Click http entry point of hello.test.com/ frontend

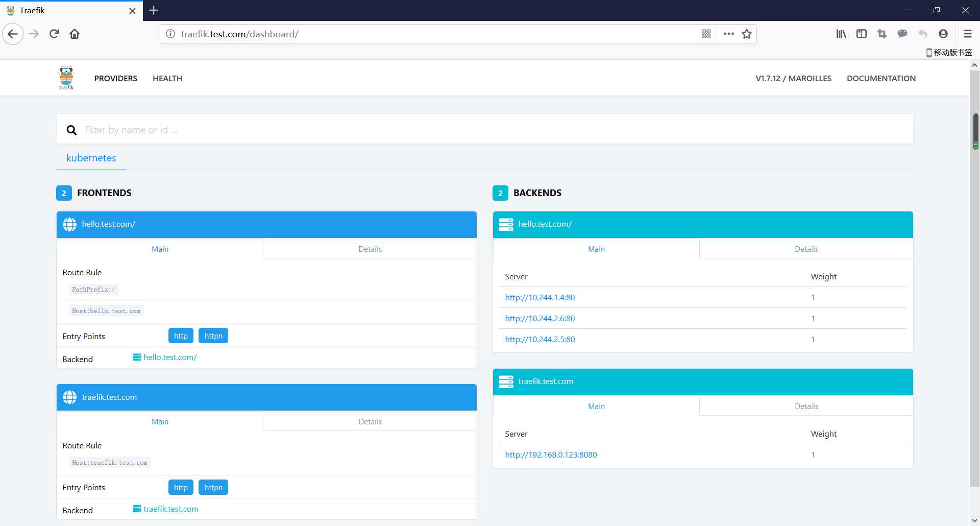(x=181, y=336)
